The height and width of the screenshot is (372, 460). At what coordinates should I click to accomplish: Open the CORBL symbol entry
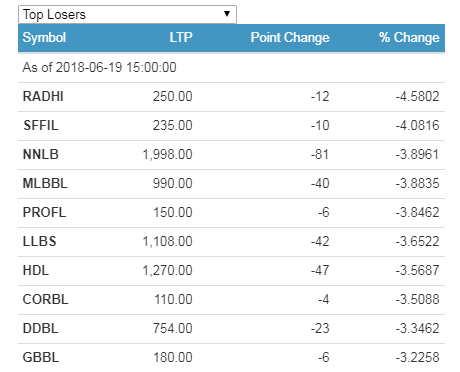[45, 299]
